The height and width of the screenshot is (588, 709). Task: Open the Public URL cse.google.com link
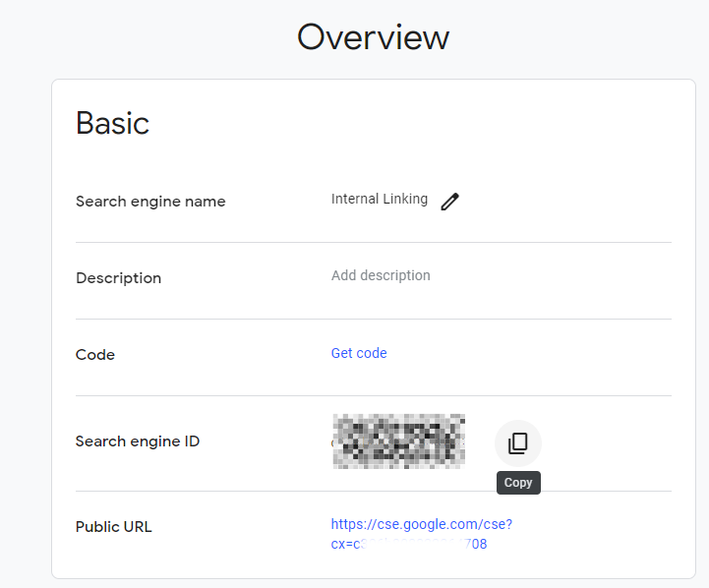[421, 525]
